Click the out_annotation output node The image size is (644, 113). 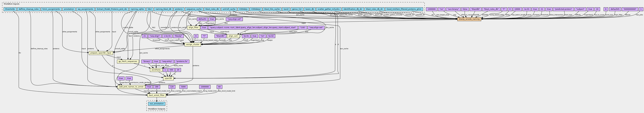pos(157,104)
